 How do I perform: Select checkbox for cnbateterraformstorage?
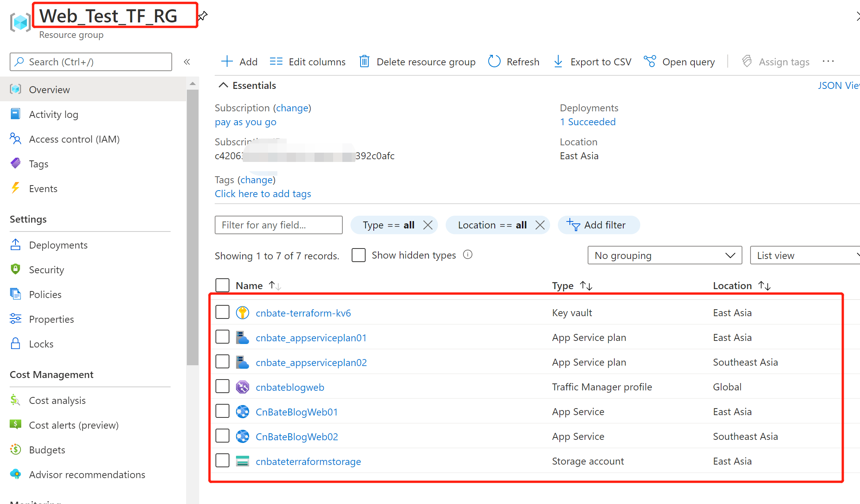[x=222, y=460]
